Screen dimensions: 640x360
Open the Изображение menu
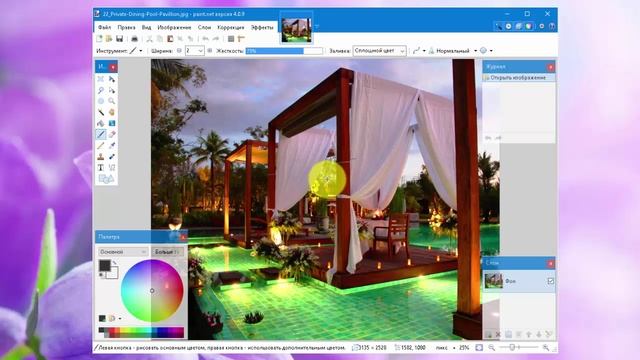(x=174, y=27)
